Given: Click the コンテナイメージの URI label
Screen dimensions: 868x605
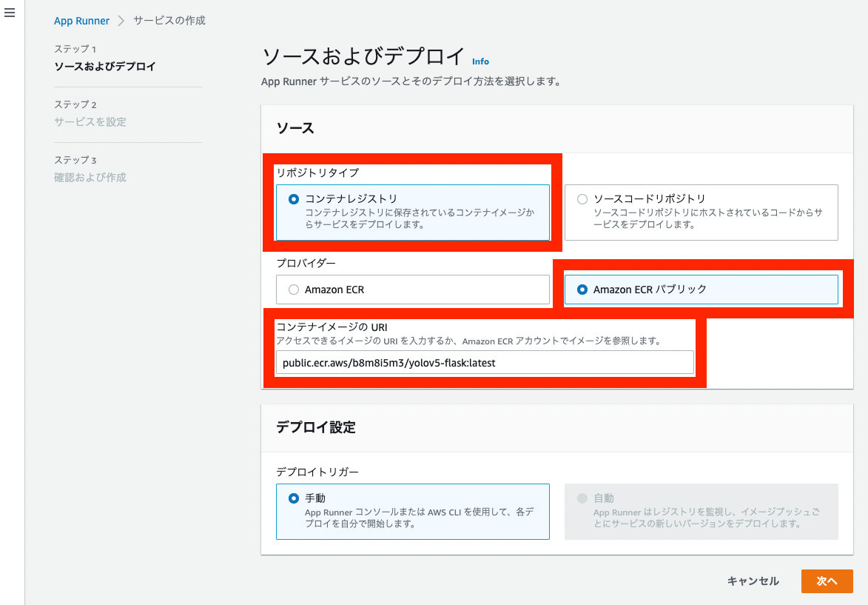Looking at the screenshot, I should click(x=332, y=327).
